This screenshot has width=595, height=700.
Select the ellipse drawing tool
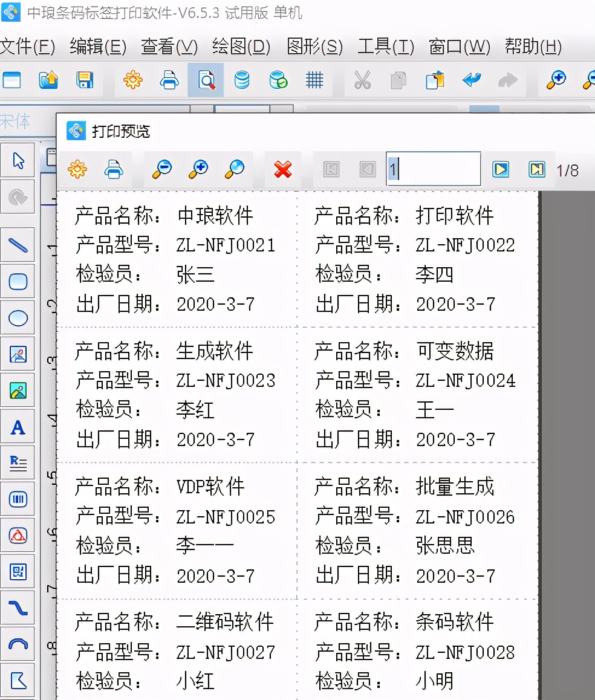18,317
